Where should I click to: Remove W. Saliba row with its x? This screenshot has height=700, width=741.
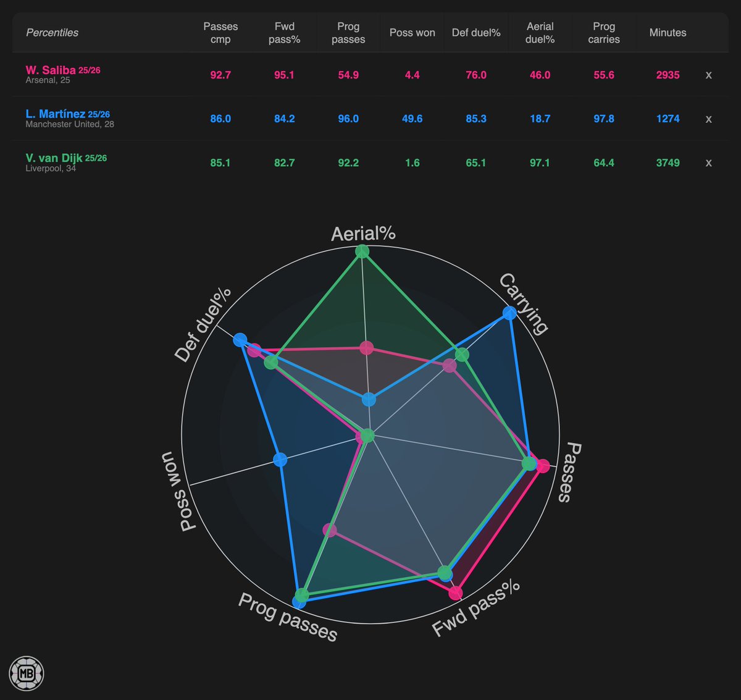coord(708,75)
